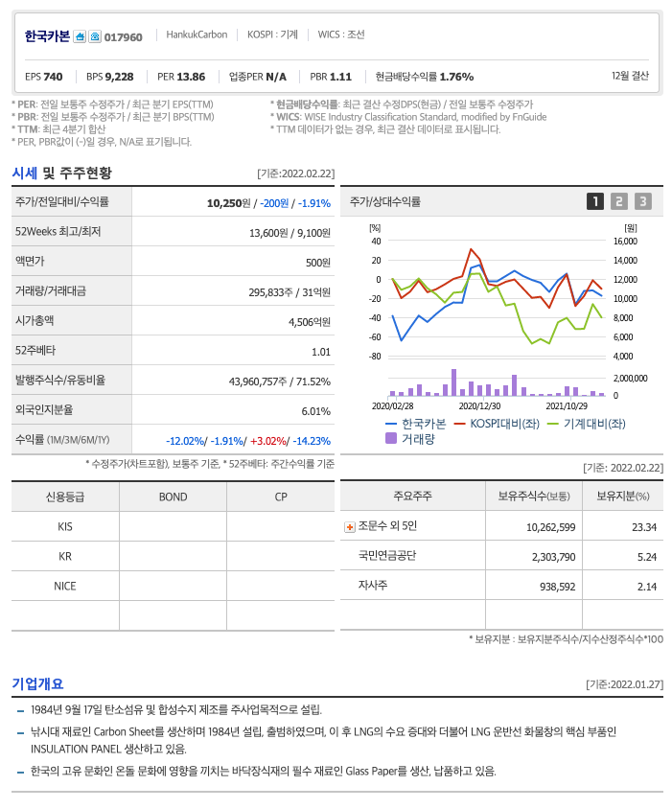
Task: Click the 12월 결산 text
Action: coord(630,76)
